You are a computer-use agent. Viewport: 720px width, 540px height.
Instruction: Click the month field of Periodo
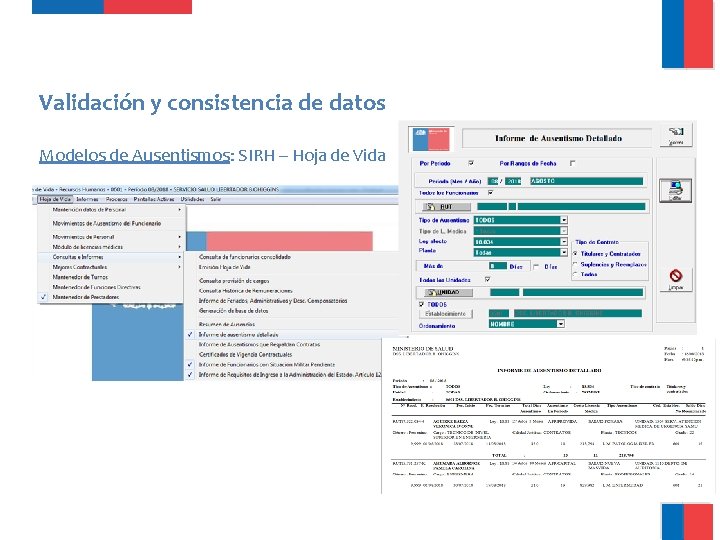pos(493,181)
